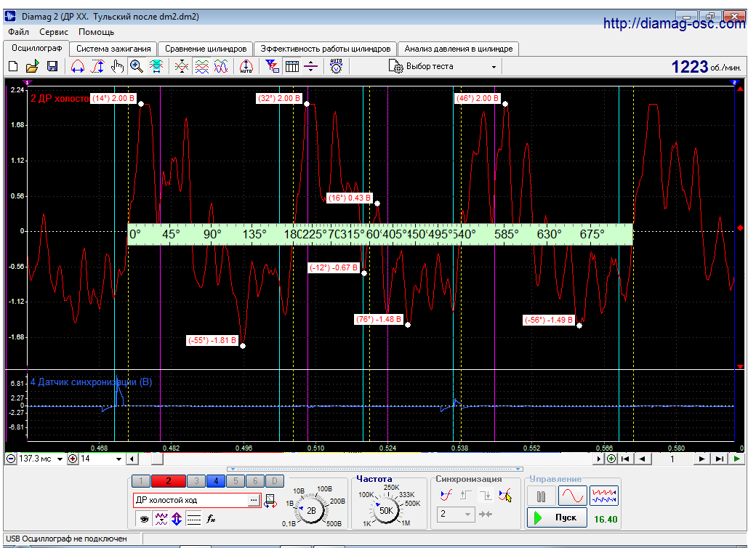Click the compress waveforms vertically icon
Screen dimensions: 756x548
(x=182, y=67)
